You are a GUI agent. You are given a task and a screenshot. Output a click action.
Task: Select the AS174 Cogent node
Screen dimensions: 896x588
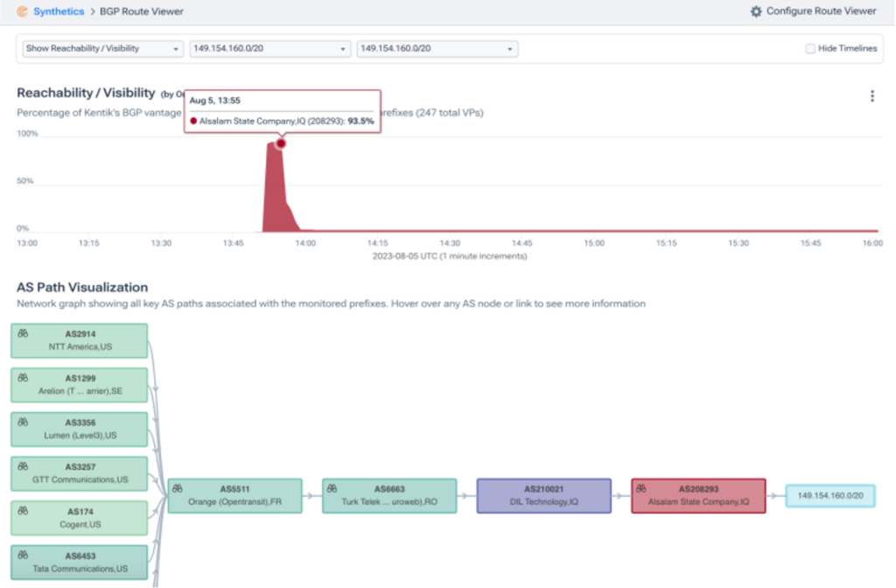(79, 517)
